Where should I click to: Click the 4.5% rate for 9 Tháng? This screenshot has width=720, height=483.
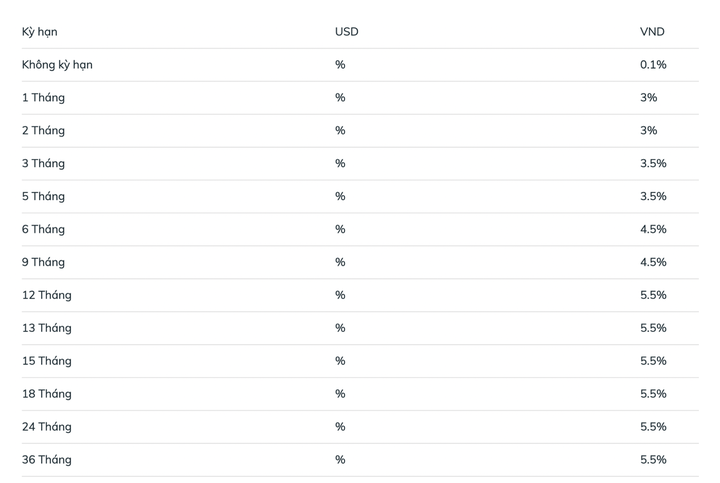pos(653,262)
